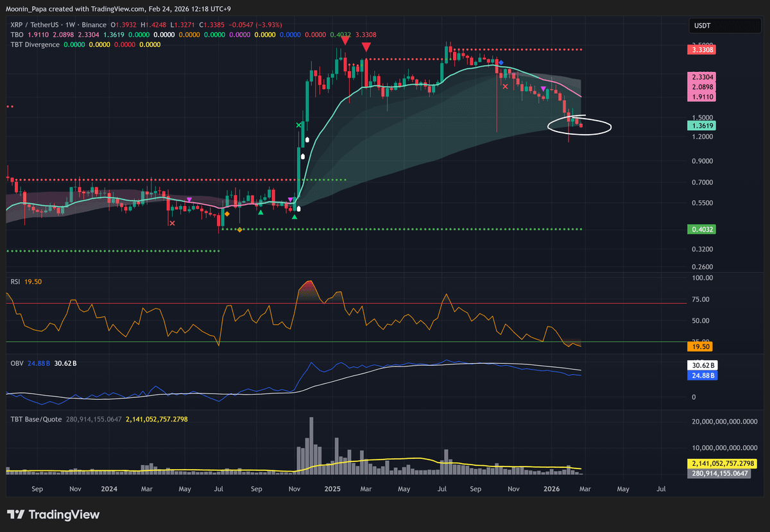This screenshot has height=532, width=770.
Task: Click the 10,000,000,000.0000 volume scale tick
Action: pyautogui.click(x=724, y=447)
